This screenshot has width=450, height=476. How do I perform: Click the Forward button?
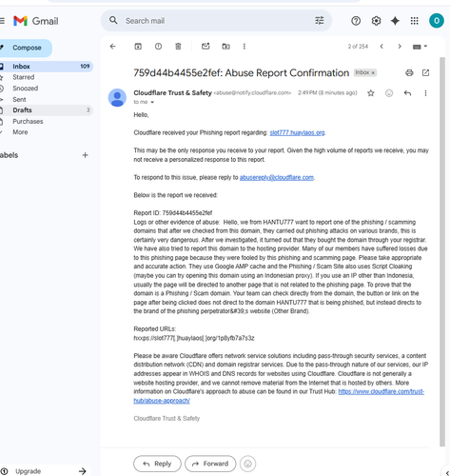(210, 464)
